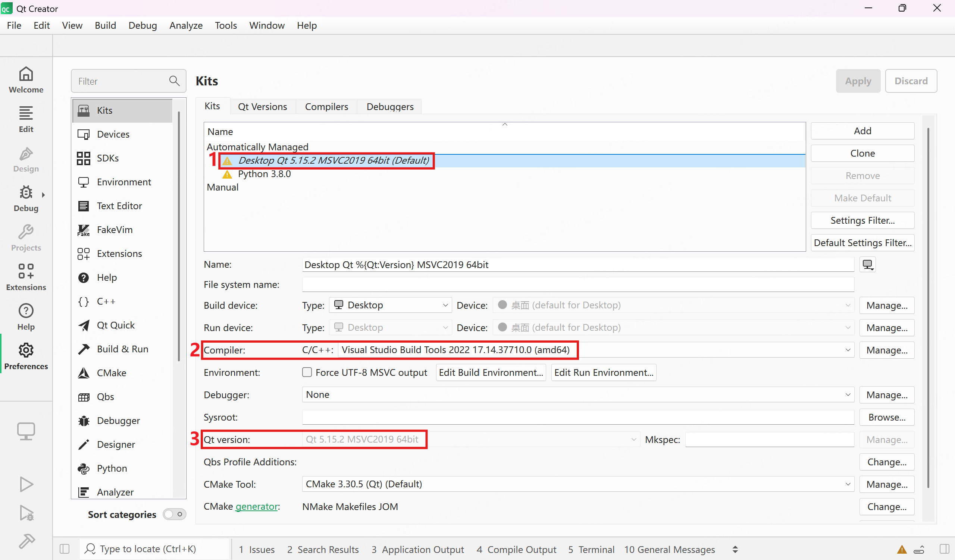This screenshot has height=560, width=955.
Task: Select the Python 3.8.0 kit
Action: point(264,174)
